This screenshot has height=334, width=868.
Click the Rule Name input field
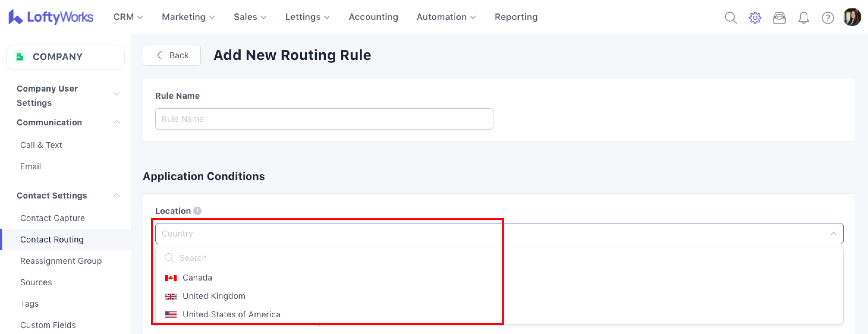(324, 119)
